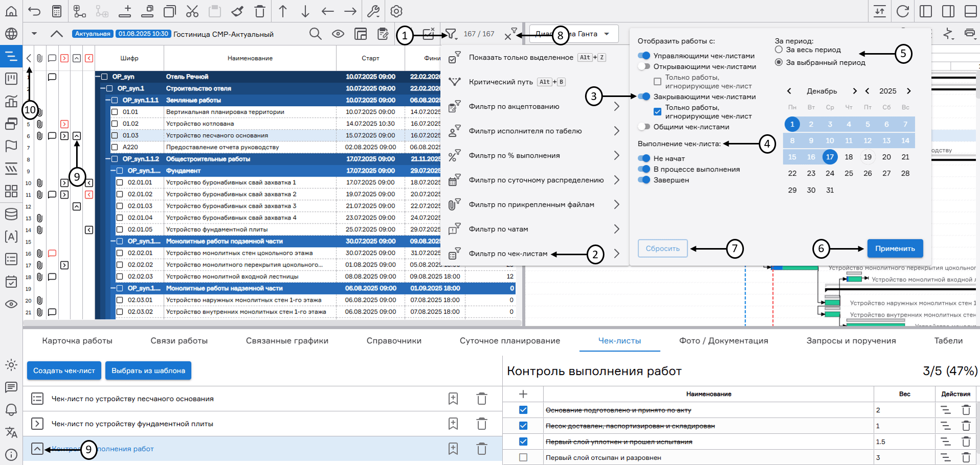Viewport: 980px width, 465px height.
Task: Click the trash icon in top toolbar
Action: (x=260, y=11)
